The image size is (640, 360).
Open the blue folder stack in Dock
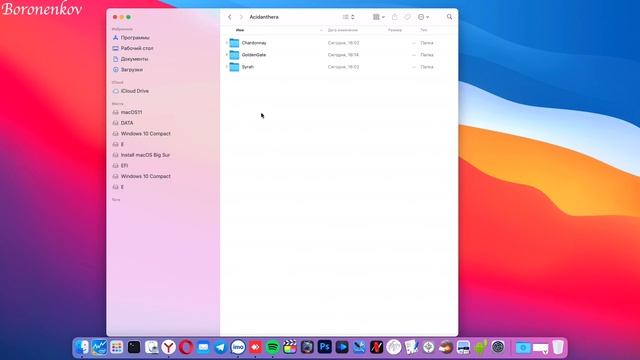click(523, 347)
